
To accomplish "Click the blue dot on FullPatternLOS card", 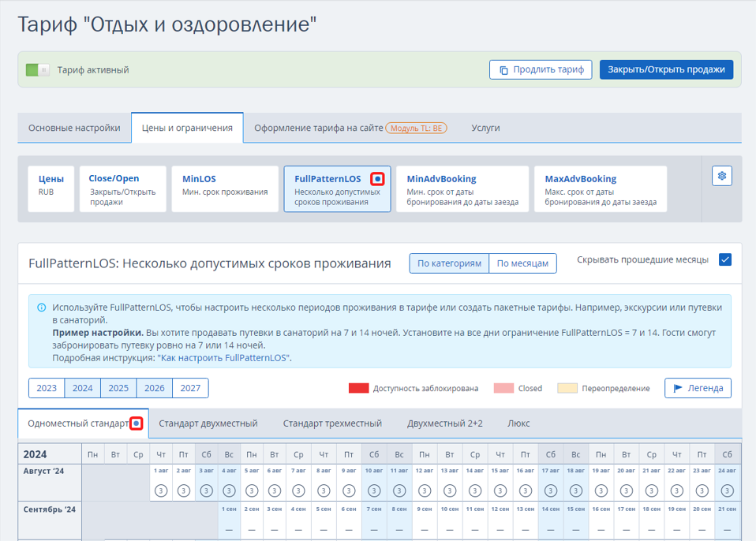I will pos(378,179).
